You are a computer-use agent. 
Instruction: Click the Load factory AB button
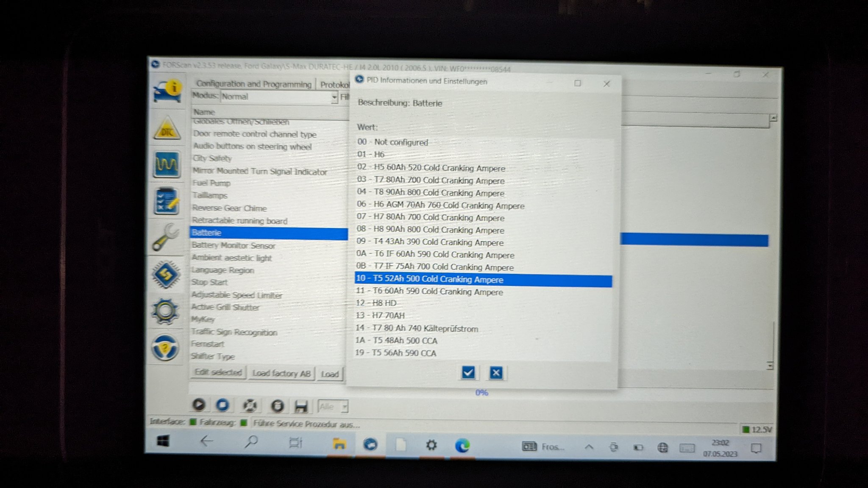281,373
